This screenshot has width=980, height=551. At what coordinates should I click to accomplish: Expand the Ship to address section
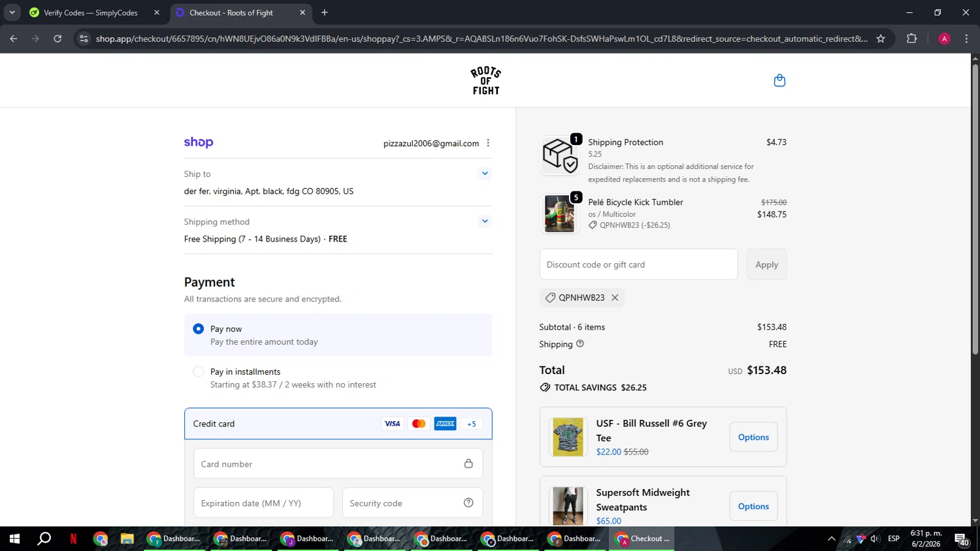click(x=485, y=174)
